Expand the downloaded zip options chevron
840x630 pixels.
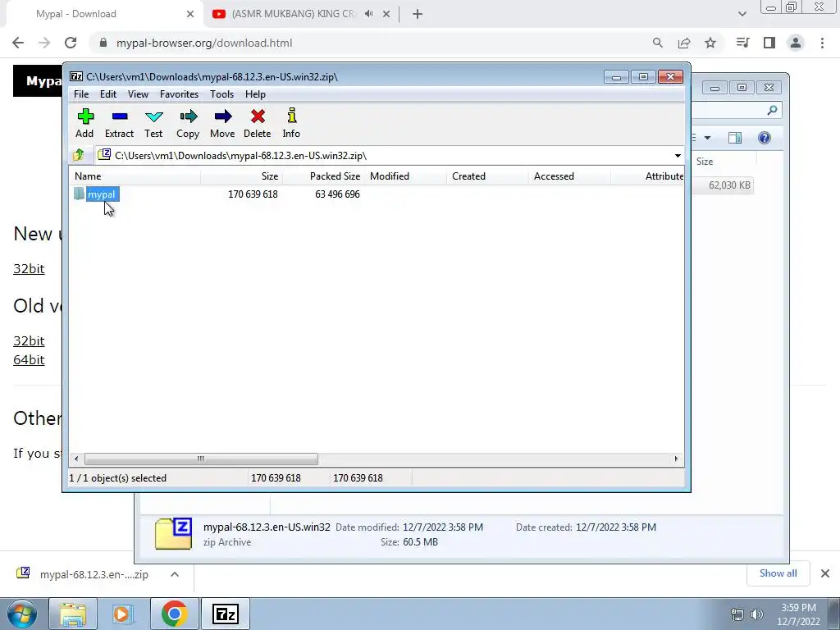[x=175, y=574]
